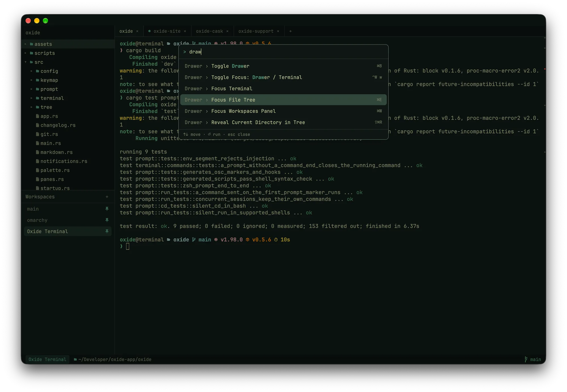Click the keymap folder icon
567x392 pixels.
point(37,80)
